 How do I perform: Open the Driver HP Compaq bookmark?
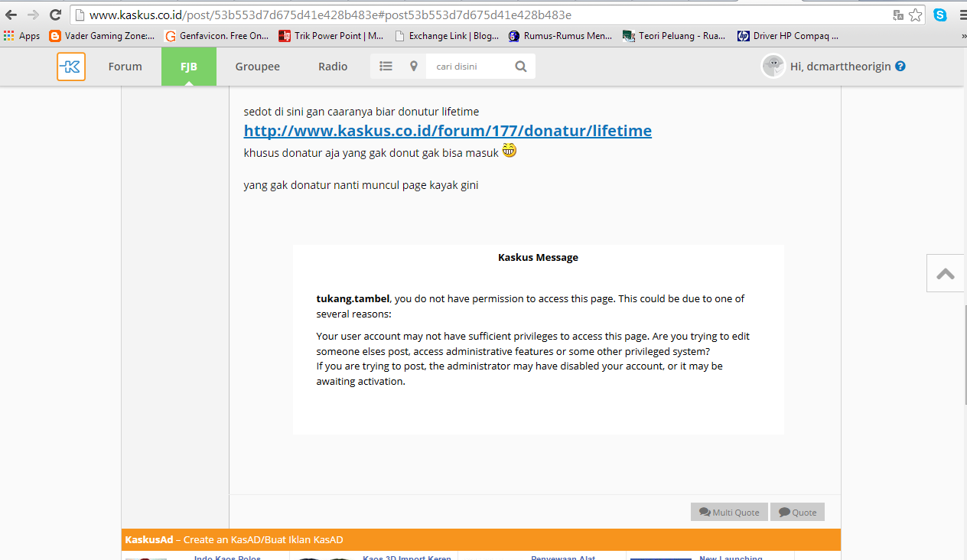[x=788, y=36]
